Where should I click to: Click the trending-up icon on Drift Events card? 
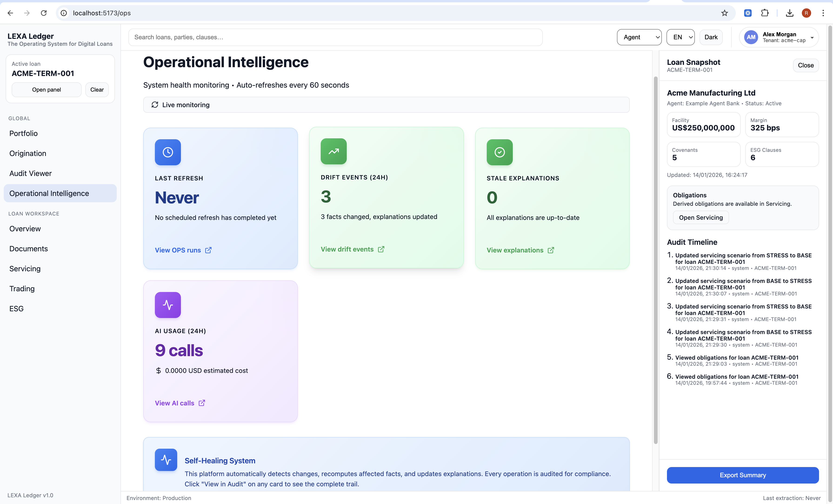[333, 151]
